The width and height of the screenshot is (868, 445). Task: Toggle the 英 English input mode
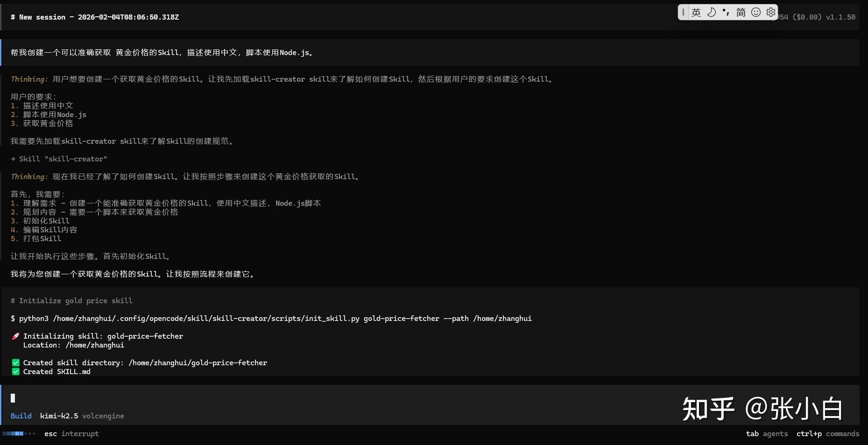(696, 13)
